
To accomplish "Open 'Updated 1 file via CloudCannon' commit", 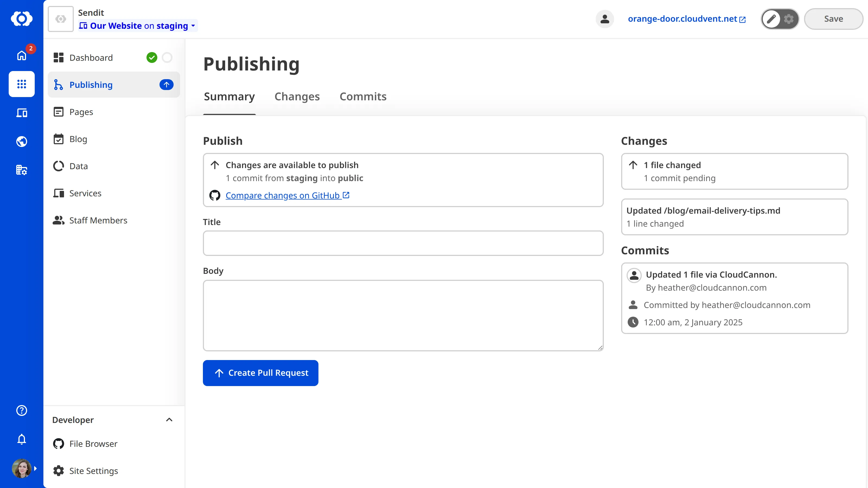I will (x=735, y=298).
